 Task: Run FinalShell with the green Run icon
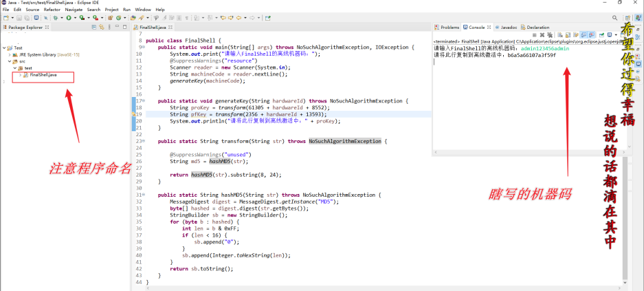[69, 18]
